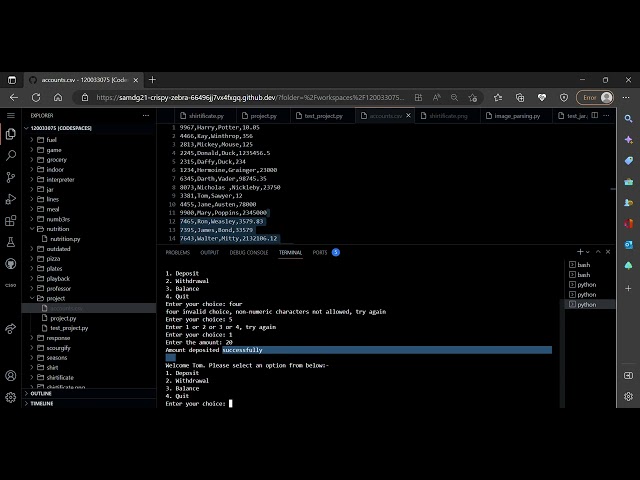Collapse the nutrition folder
Image resolution: width=640 pixels, height=480 pixels.
tap(58, 229)
